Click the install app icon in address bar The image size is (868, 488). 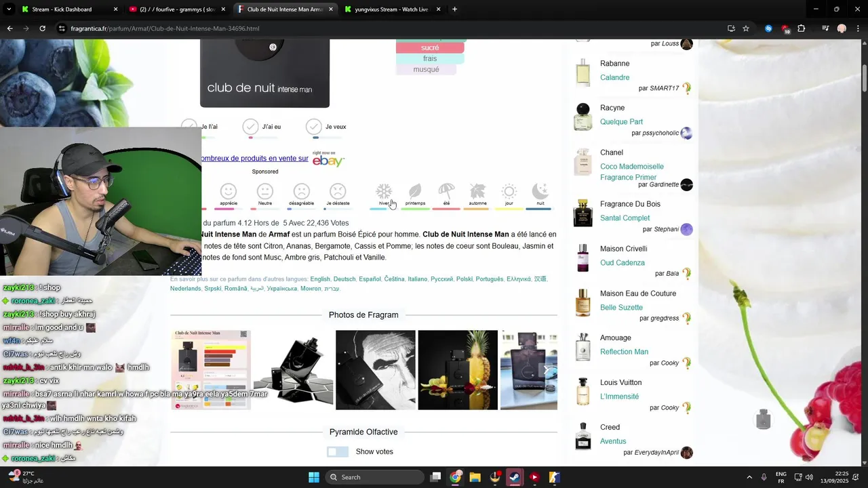731,28
